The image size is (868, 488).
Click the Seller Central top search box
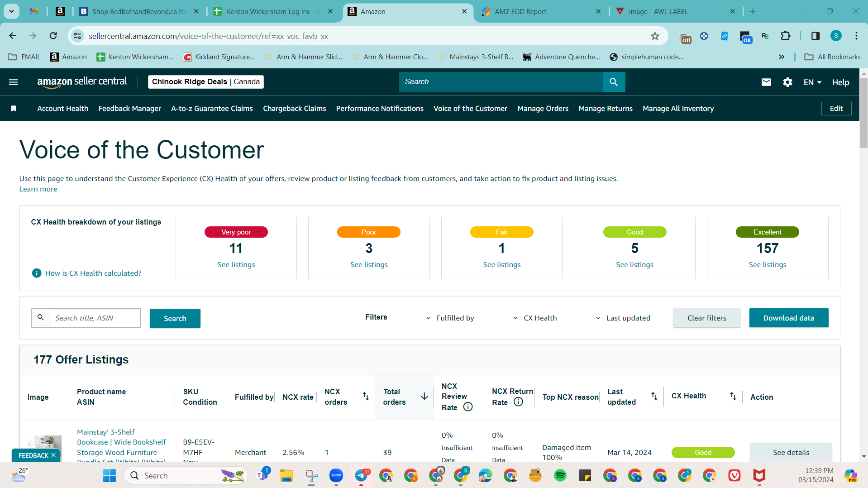click(x=501, y=82)
